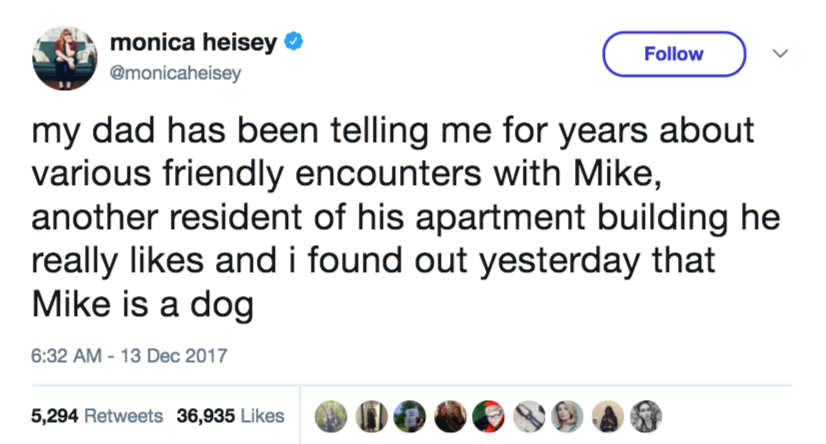Screen dimensions: 826x444
Task: Click the blonde woman liker avatar
Action: click(567, 414)
